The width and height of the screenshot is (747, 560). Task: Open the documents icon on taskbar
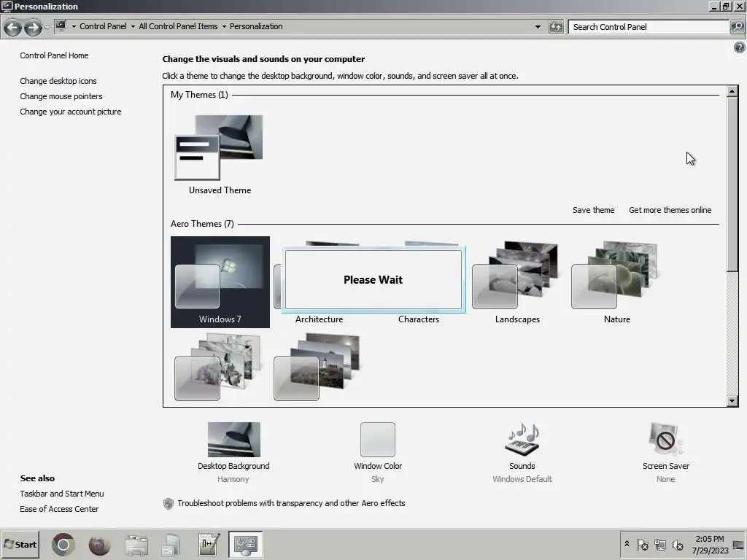click(171, 545)
